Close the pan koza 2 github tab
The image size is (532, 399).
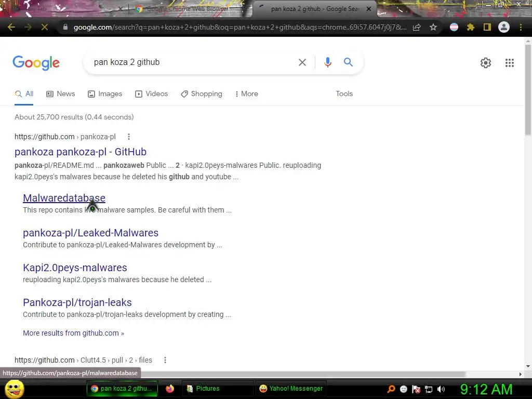tap(369, 9)
